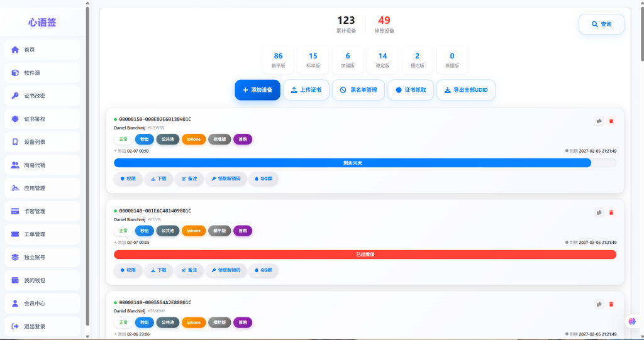
Task: Click the 秒出 tag on device 38401C
Action: (145, 139)
